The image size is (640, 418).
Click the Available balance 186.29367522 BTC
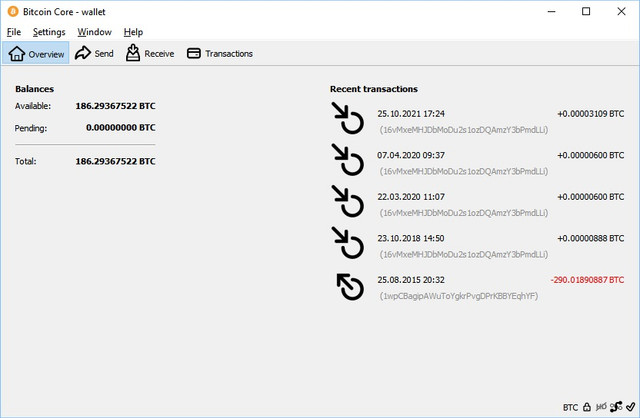(x=116, y=106)
